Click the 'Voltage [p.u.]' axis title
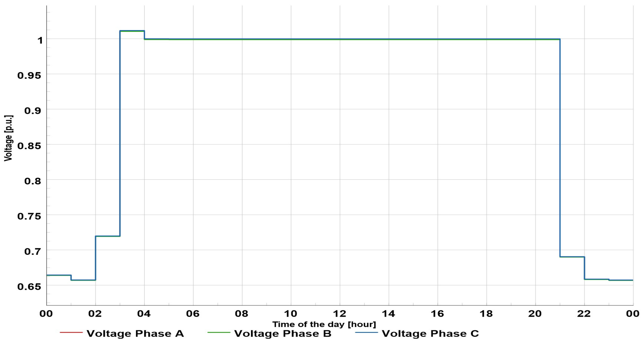This screenshot has height=344, width=644. tap(8, 138)
